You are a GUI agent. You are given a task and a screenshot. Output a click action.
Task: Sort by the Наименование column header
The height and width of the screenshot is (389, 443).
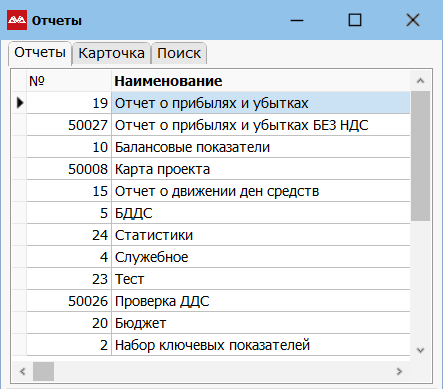click(261, 81)
